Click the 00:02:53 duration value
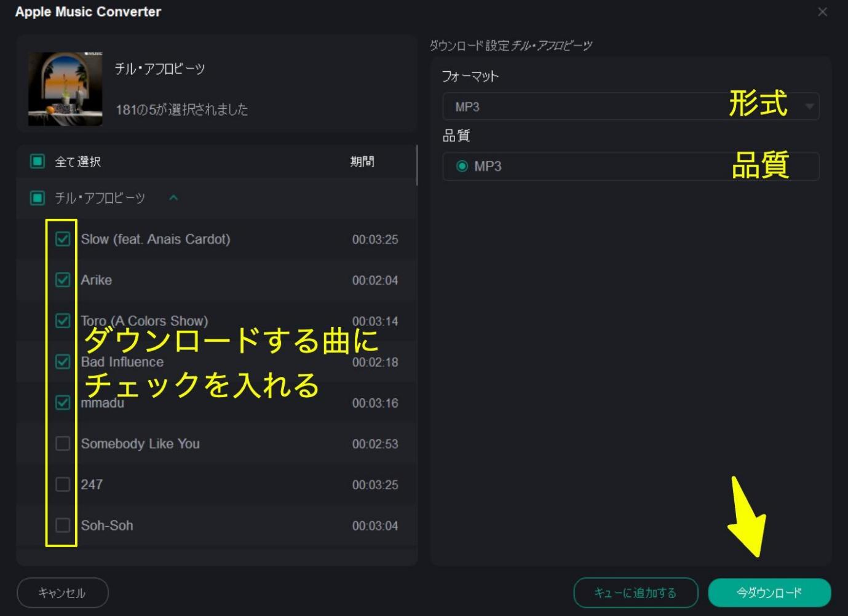 coord(375,444)
